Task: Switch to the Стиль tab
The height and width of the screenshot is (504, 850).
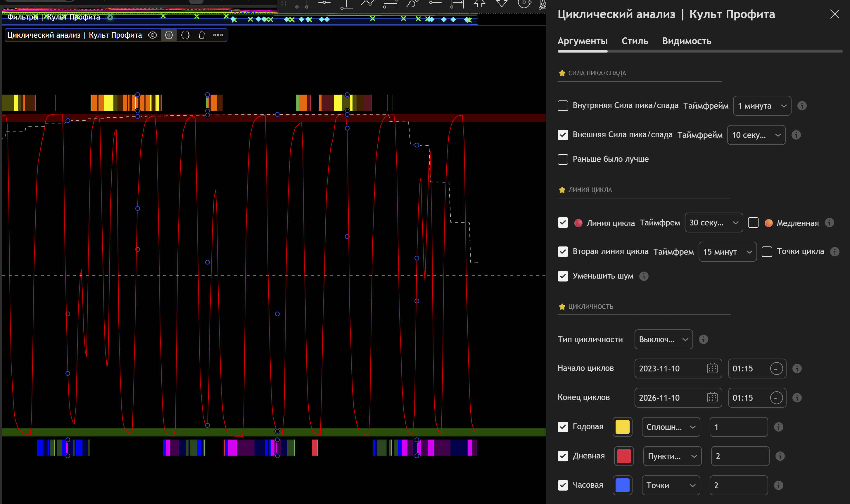Action: (635, 41)
